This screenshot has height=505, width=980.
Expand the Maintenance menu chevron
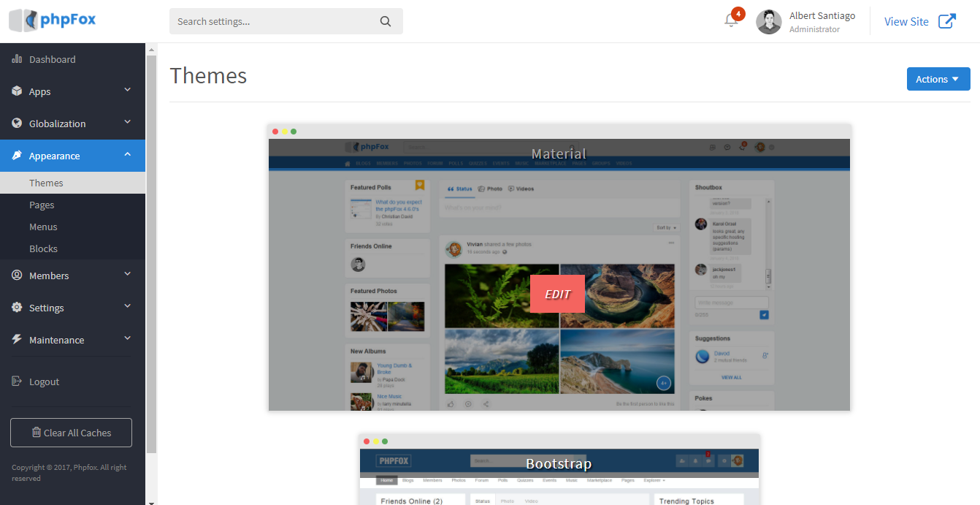(128, 339)
